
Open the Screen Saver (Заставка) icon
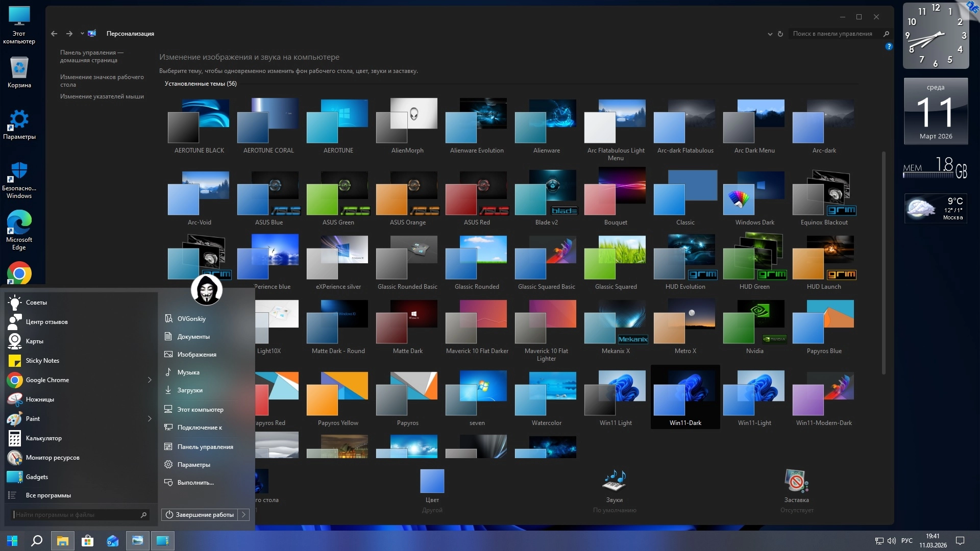(796, 482)
